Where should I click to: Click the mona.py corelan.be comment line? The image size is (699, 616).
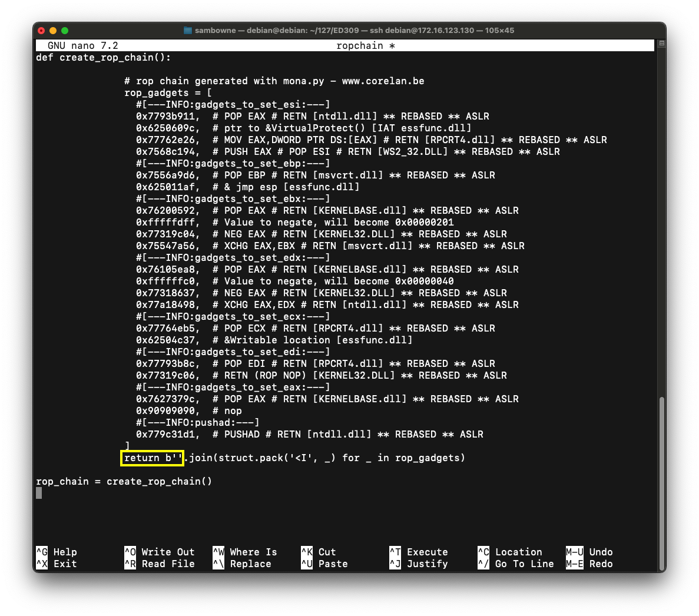[x=274, y=81]
